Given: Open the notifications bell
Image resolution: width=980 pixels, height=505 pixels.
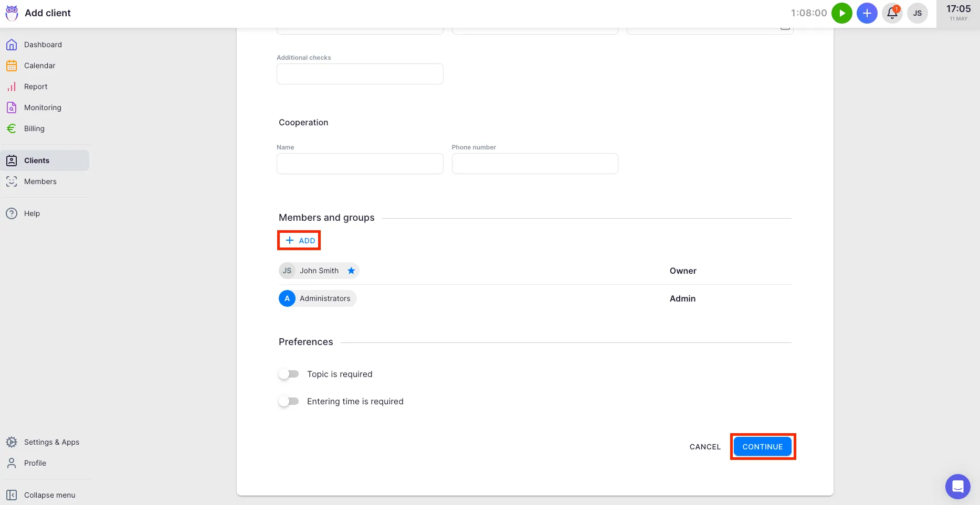Looking at the screenshot, I should [x=892, y=13].
